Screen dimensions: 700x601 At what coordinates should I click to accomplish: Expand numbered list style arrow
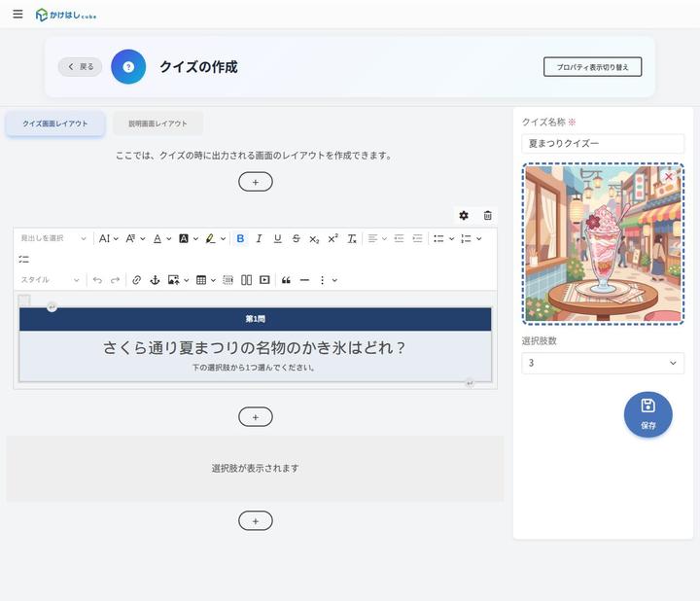(478, 239)
